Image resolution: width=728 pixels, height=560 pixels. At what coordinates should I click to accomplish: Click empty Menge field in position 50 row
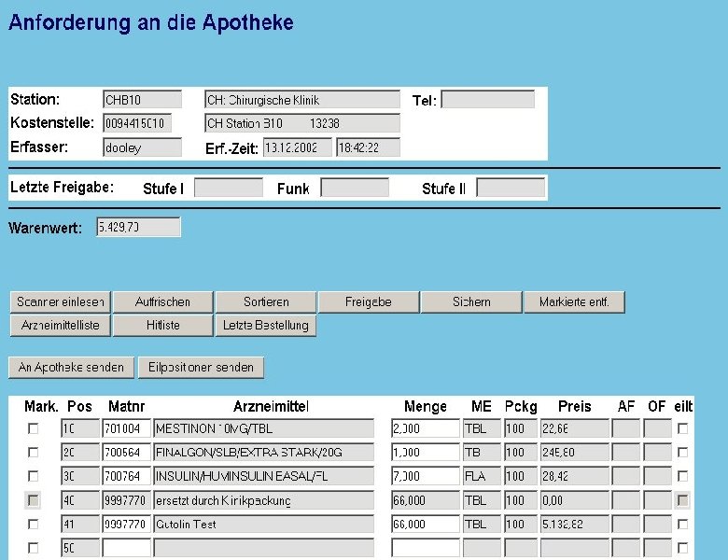[426, 549]
